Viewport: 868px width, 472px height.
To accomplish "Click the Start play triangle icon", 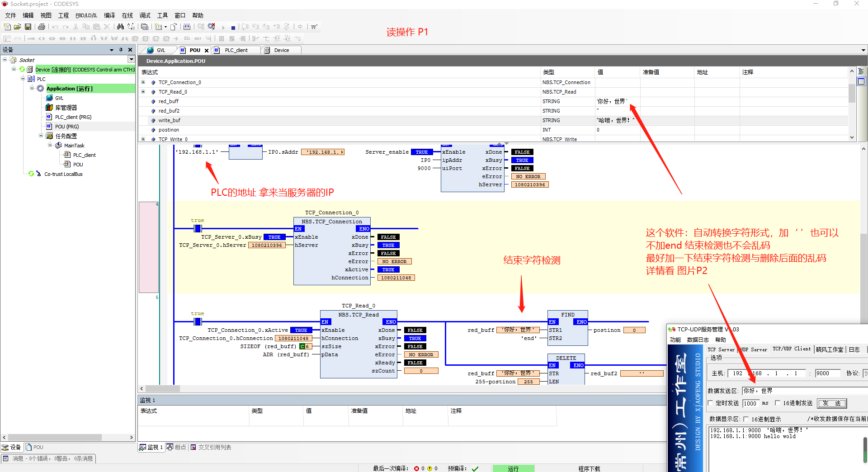I will (x=223, y=27).
